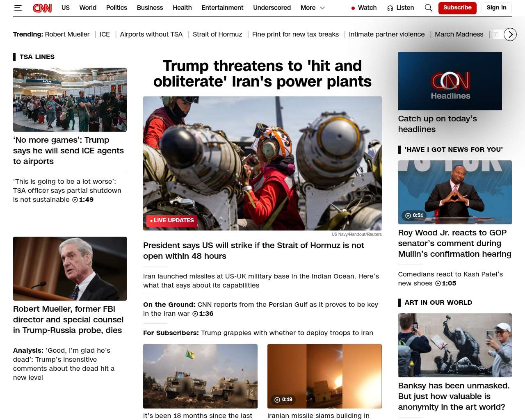Click the Sign in button

[x=496, y=8]
